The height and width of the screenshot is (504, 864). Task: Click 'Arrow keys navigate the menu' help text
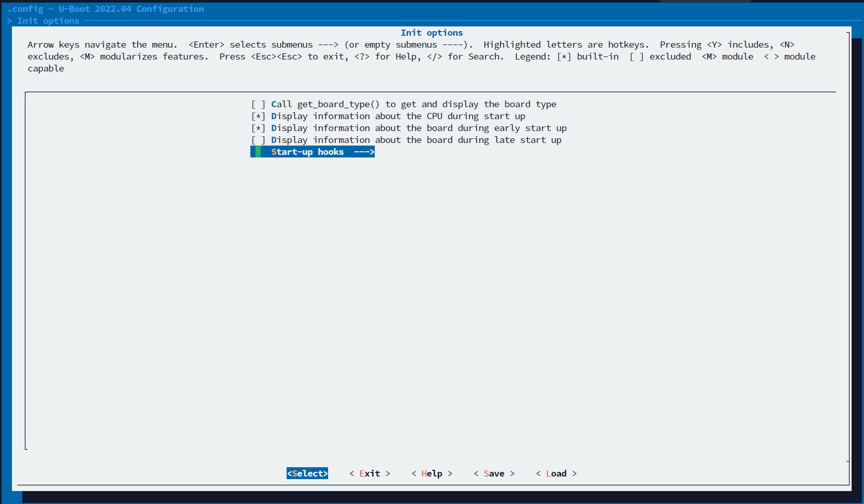click(103, 45)
